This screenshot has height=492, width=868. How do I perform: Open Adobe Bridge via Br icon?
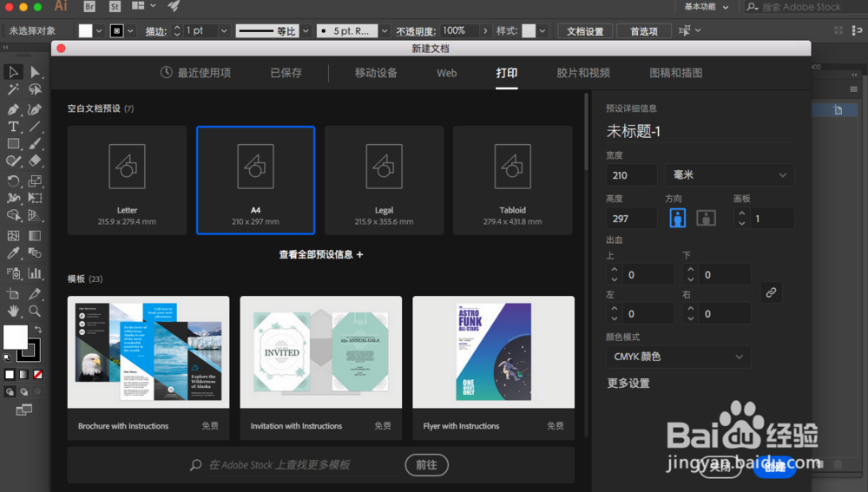[x=89, y=7]
